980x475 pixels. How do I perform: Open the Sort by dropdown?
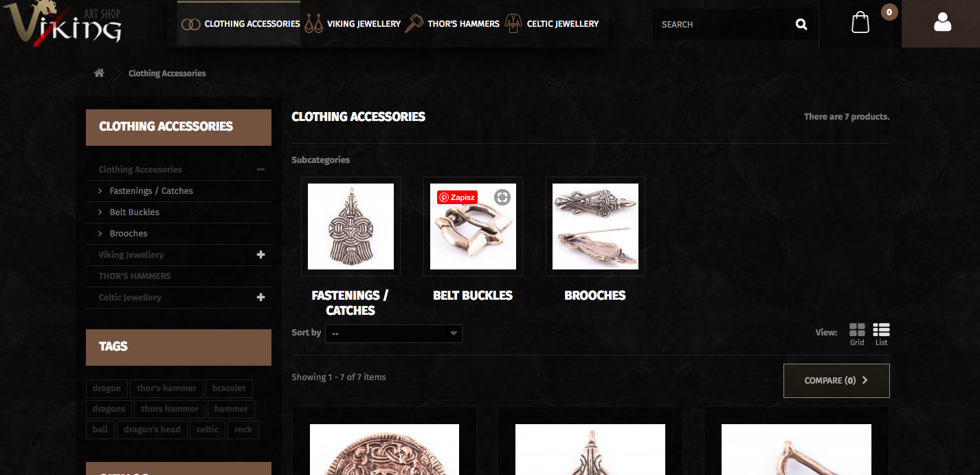coord(394,333)
